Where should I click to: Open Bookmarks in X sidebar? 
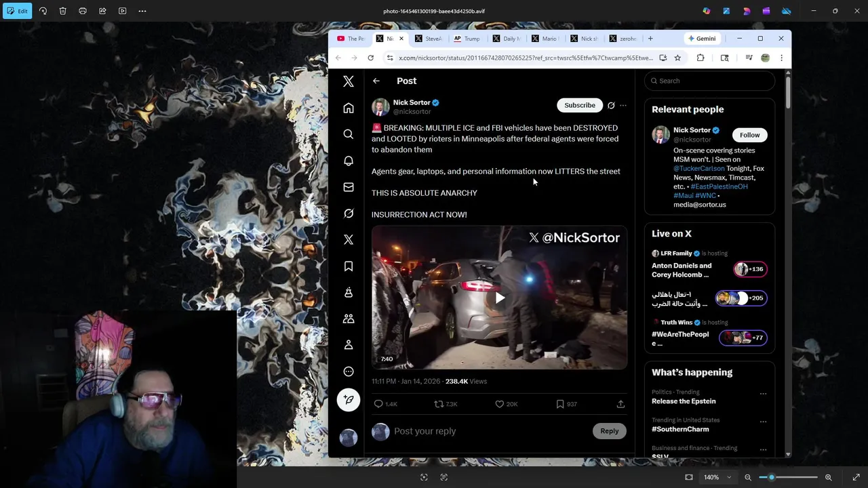click(x=349, y=266)
